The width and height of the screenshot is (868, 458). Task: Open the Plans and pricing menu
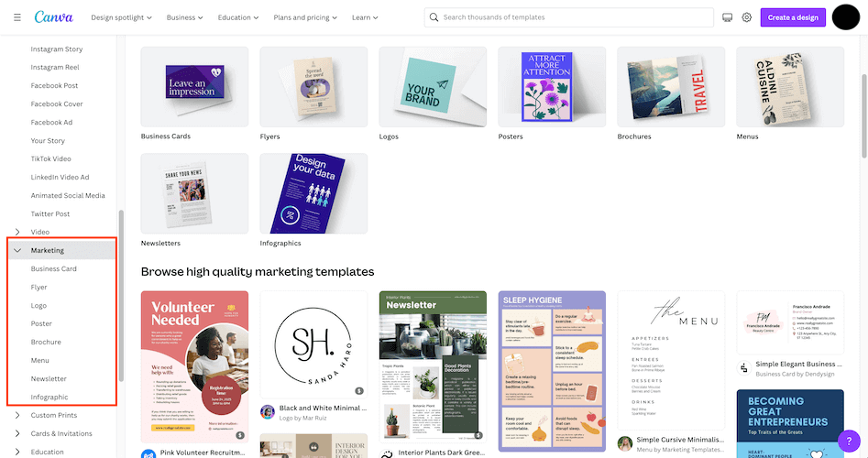(x=305, y=17)
